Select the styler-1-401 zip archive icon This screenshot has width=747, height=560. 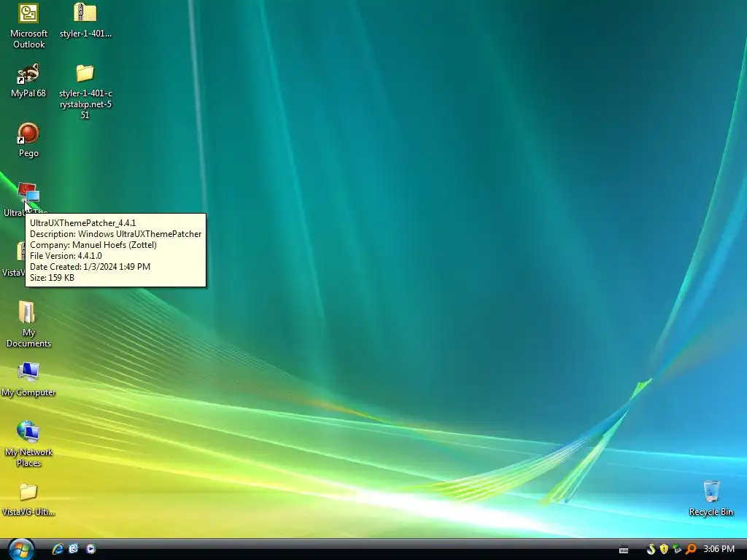[85, 13]
